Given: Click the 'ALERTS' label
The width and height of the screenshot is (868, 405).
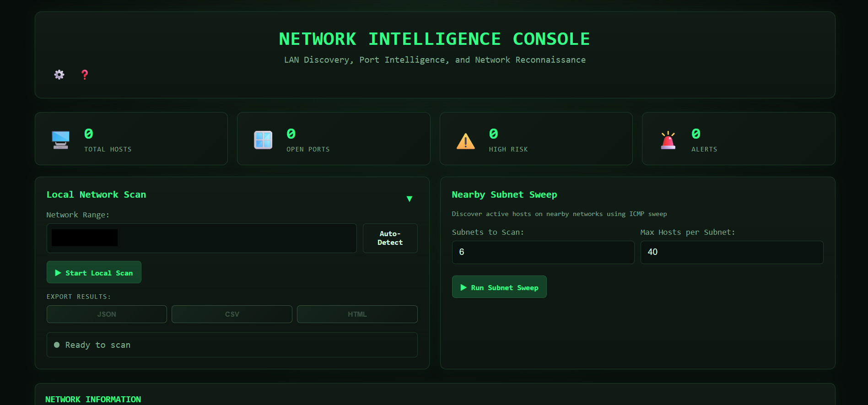Looking at the screenshot, I should click(x=704, y=150).
